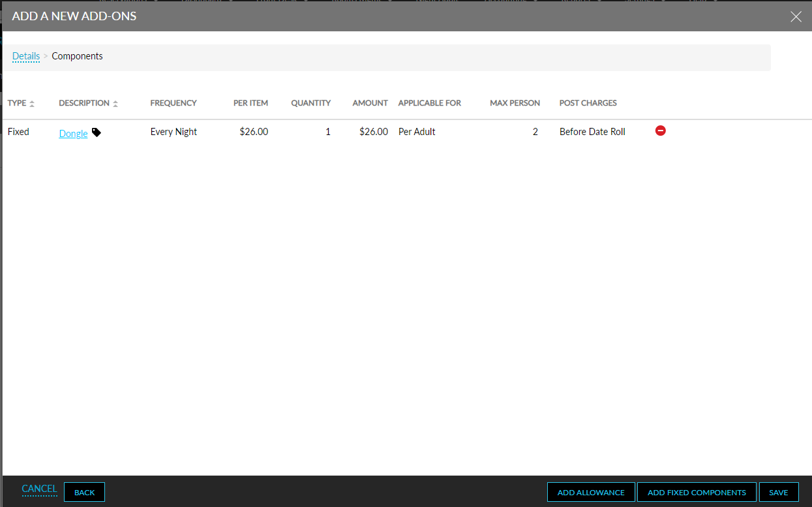Open the Dongle component

(x=72, y=132)
